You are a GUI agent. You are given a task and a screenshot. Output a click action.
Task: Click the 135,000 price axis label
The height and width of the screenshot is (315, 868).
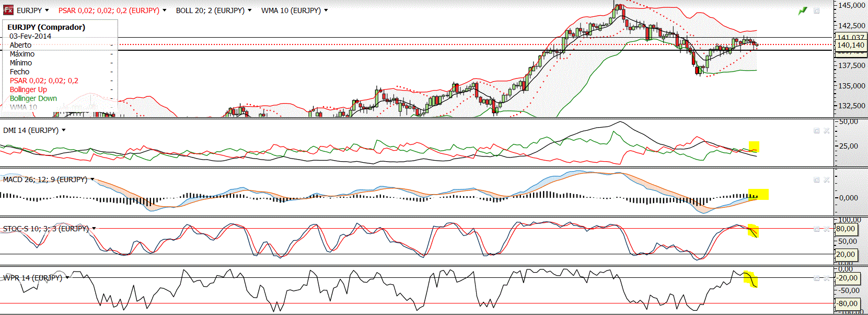(x=852, y=86)
